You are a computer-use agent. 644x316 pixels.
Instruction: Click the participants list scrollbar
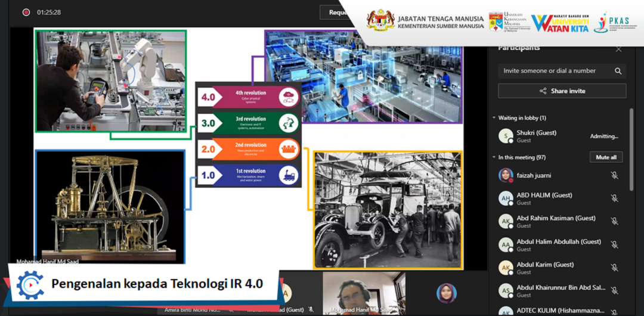point(631,149)
